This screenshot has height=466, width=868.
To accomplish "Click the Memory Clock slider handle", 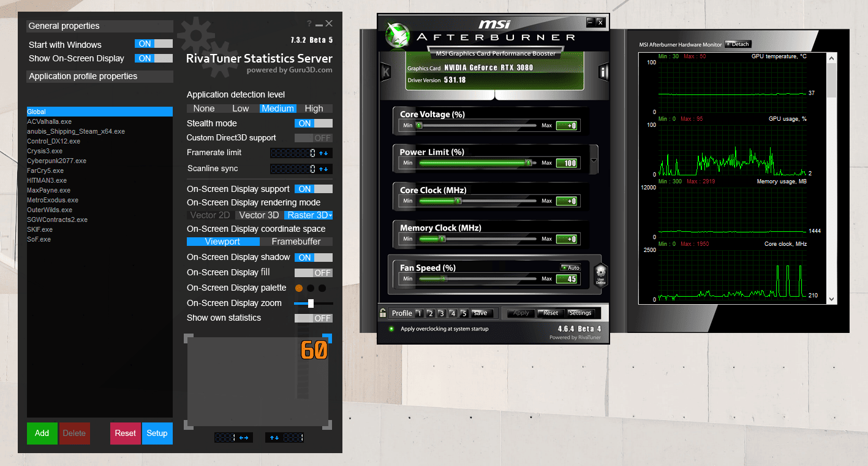I will point(441,239).
